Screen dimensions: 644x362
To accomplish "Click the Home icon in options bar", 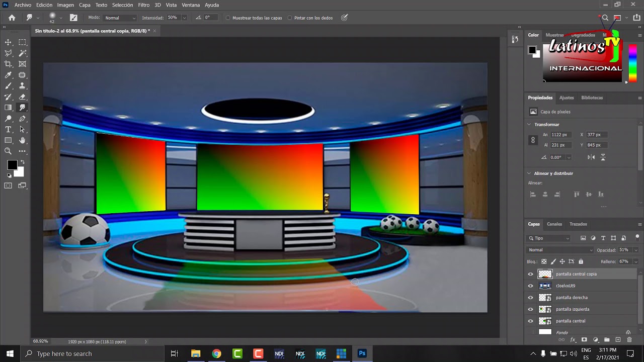I will [x=12, y=18].
